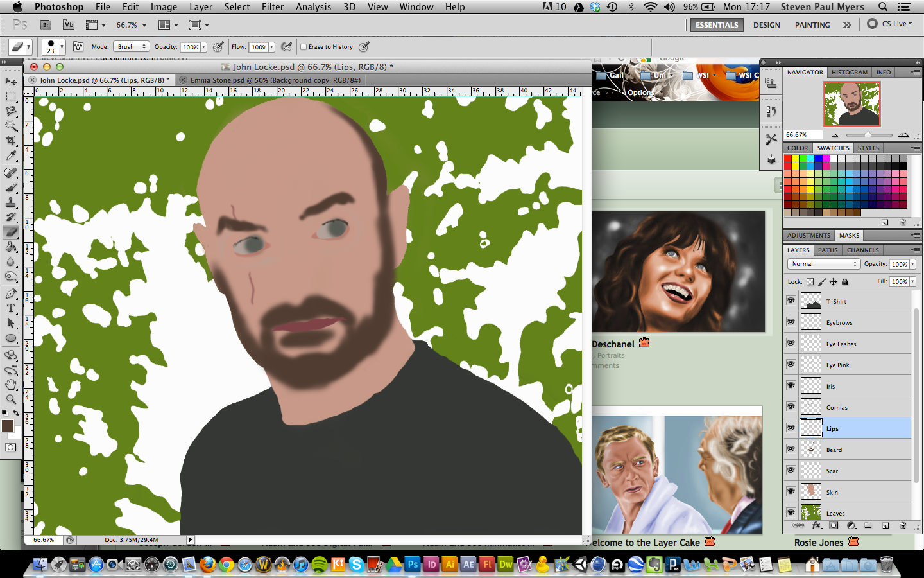Enable the Erase to History checkbox
Image resolution: width=924 pixels, height=578 pixels.
click(x=304, y=47)
